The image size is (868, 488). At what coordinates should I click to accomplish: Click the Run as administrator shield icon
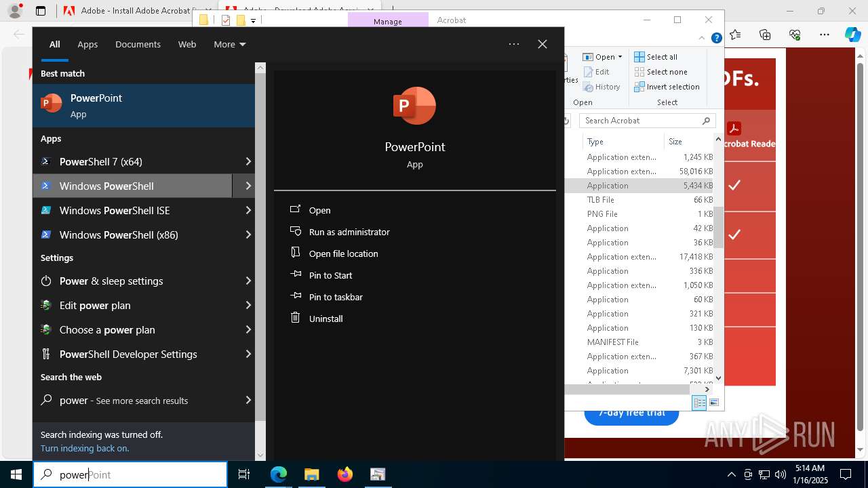(295, 231)
